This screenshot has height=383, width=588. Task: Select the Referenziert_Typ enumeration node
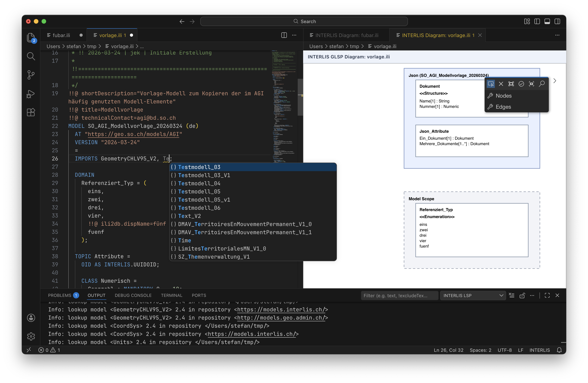[x=472, y=230]
